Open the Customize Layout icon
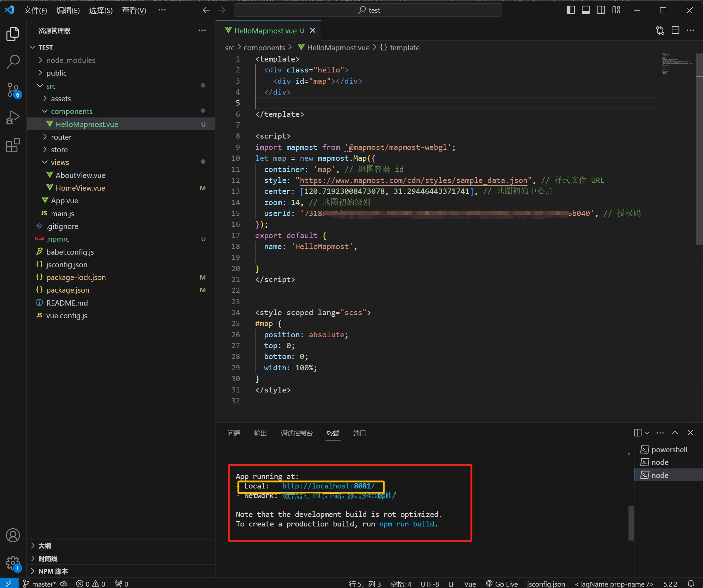Viewport: 703px width, 588px height. click(616, 10)
